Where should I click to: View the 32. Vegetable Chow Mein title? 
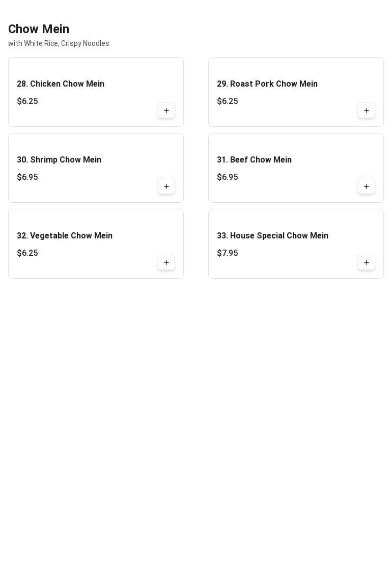65,235
